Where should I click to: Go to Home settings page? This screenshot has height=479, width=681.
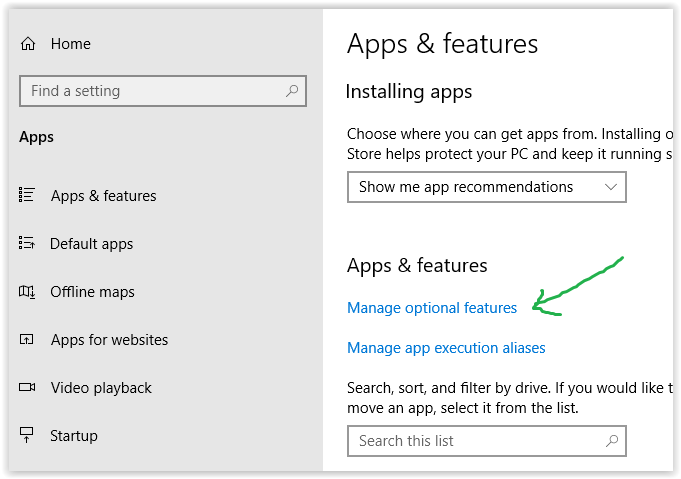[x=70, y=44]
